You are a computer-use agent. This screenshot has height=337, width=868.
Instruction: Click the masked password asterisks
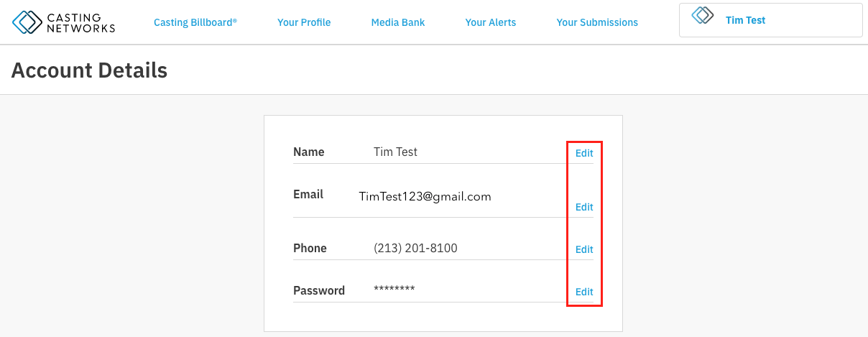(394, 289)
